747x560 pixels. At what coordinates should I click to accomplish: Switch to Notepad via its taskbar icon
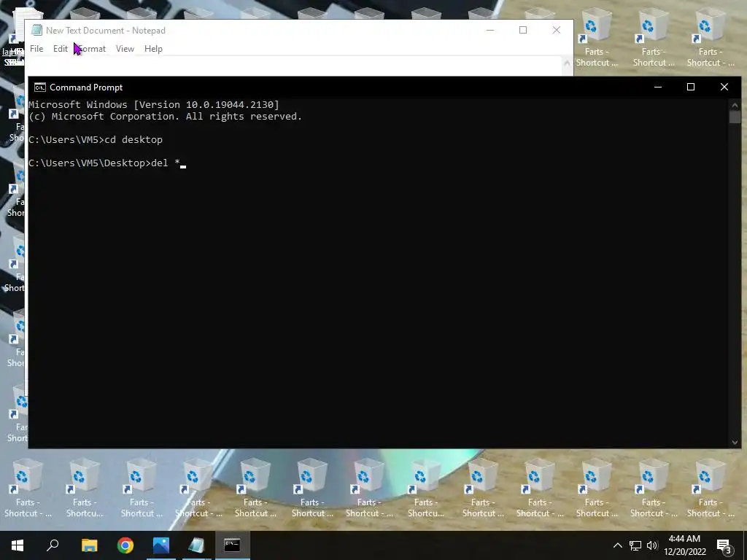pos(196,545)
